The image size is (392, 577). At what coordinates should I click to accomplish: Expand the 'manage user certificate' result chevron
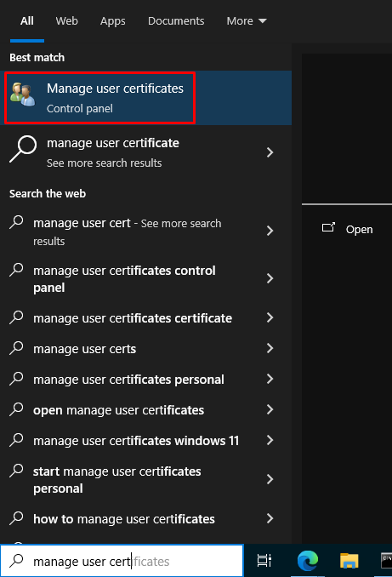[270, 152]
